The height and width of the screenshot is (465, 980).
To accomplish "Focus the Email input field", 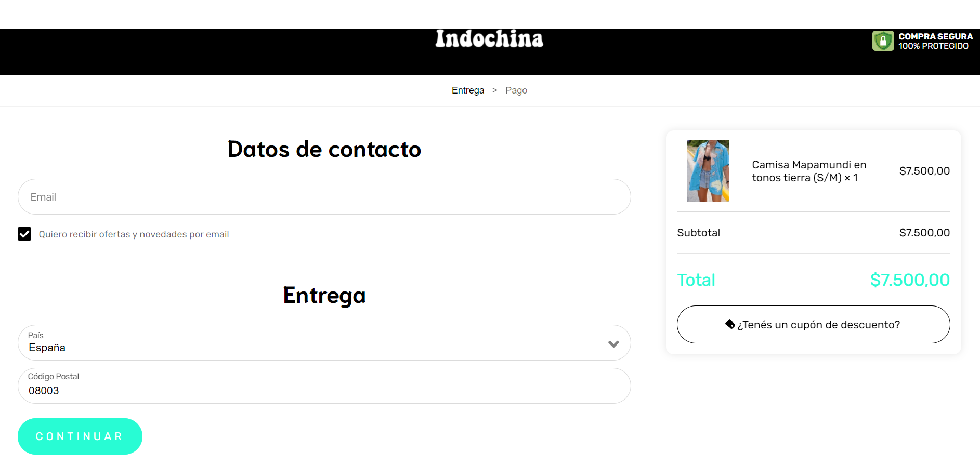I will tap(324, 197).
